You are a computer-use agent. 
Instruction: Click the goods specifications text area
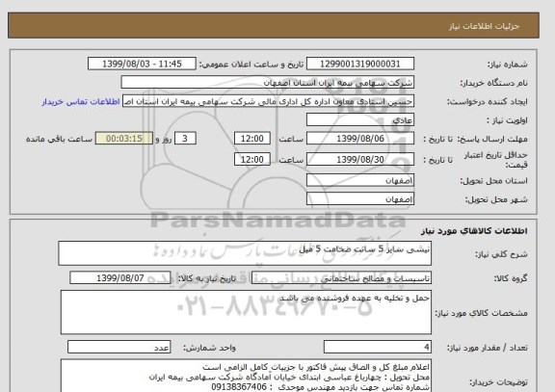pyautogui.click(x=246, y=312)
